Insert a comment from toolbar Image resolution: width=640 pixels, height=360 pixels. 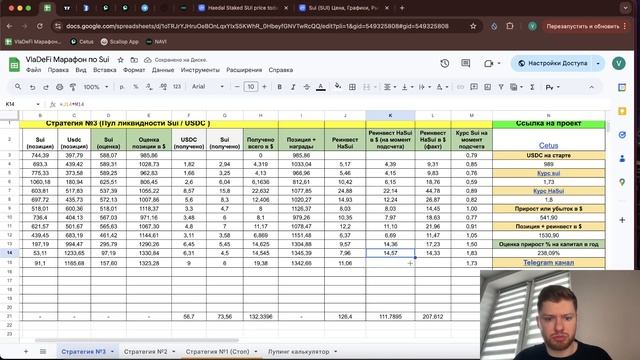[474, 87]
